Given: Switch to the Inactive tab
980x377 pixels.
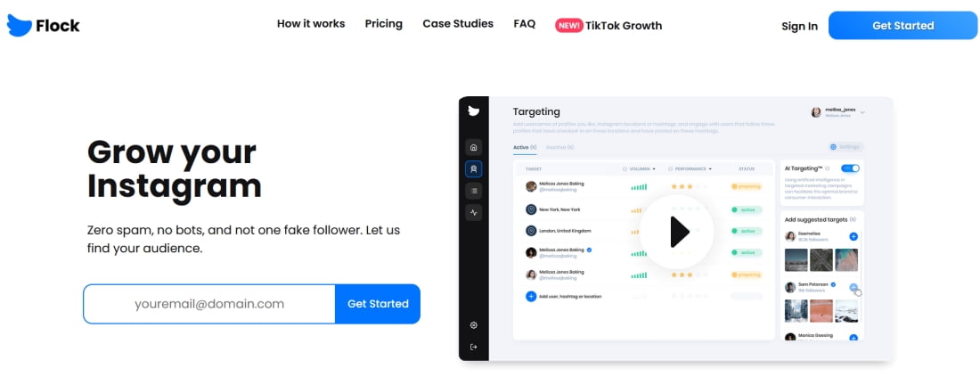Looking at the screenshot, I should 560,148.
